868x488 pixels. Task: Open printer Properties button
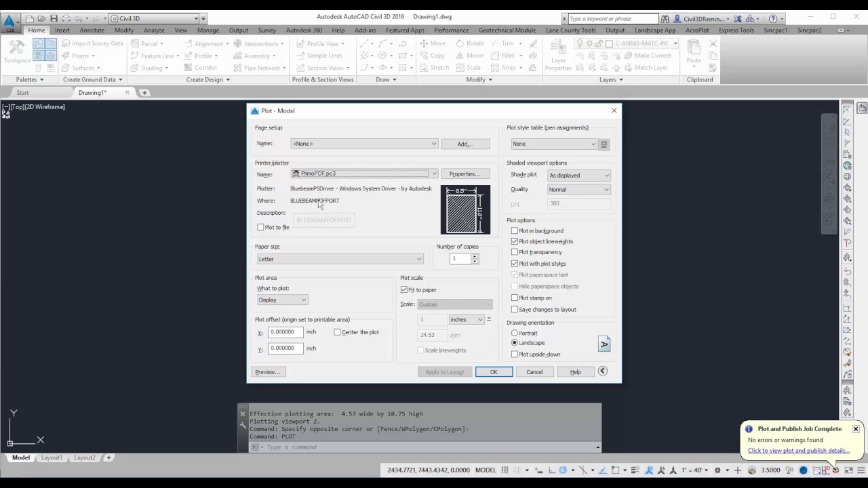coord(465,174)
